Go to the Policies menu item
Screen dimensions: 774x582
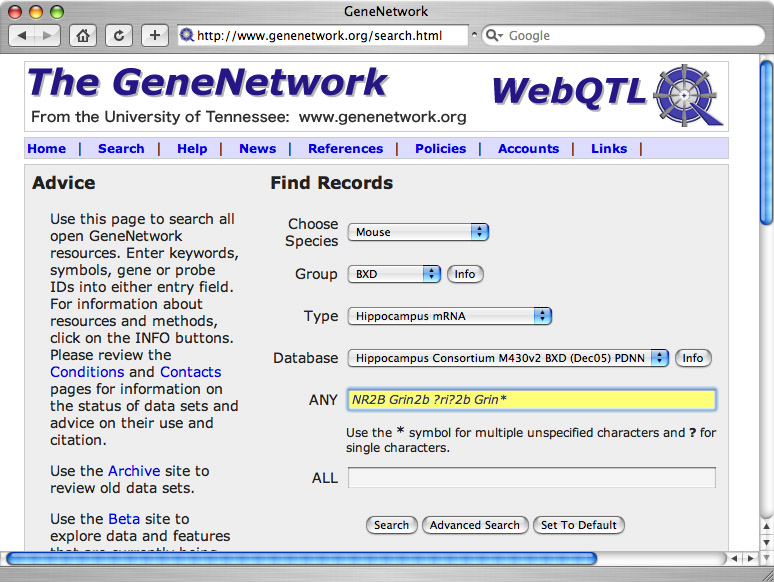click(x=440, y=149)
